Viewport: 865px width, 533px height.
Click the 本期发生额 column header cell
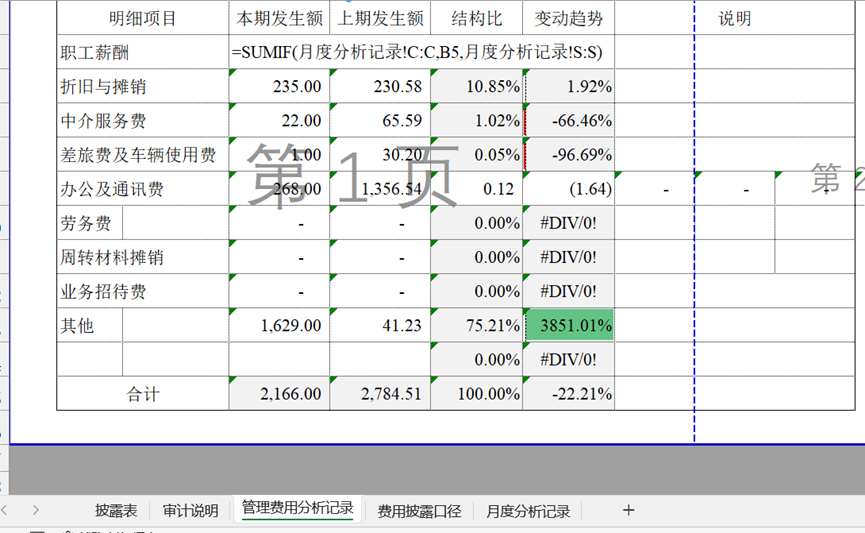279,18
